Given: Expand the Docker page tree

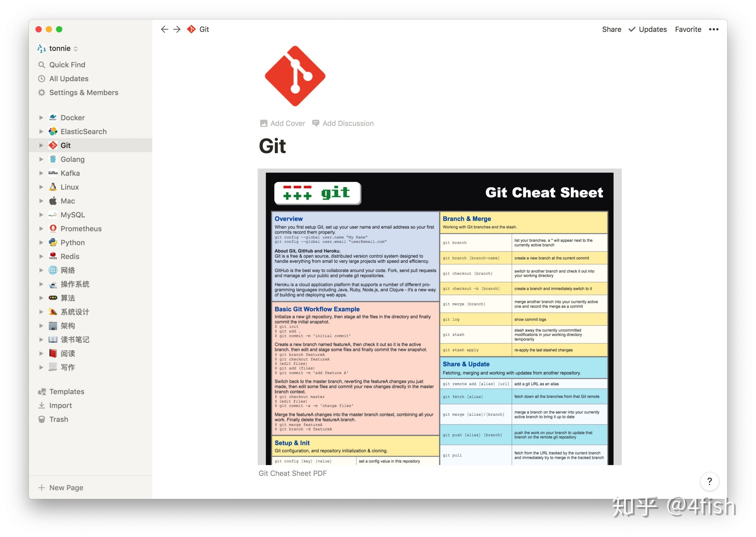Looking at the screenshot, I should click(41, 118).
